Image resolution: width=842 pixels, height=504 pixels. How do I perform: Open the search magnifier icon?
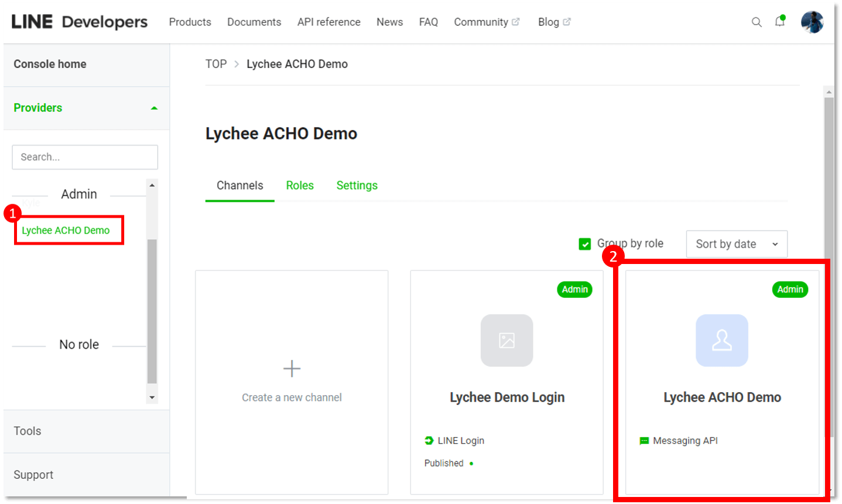757,22
